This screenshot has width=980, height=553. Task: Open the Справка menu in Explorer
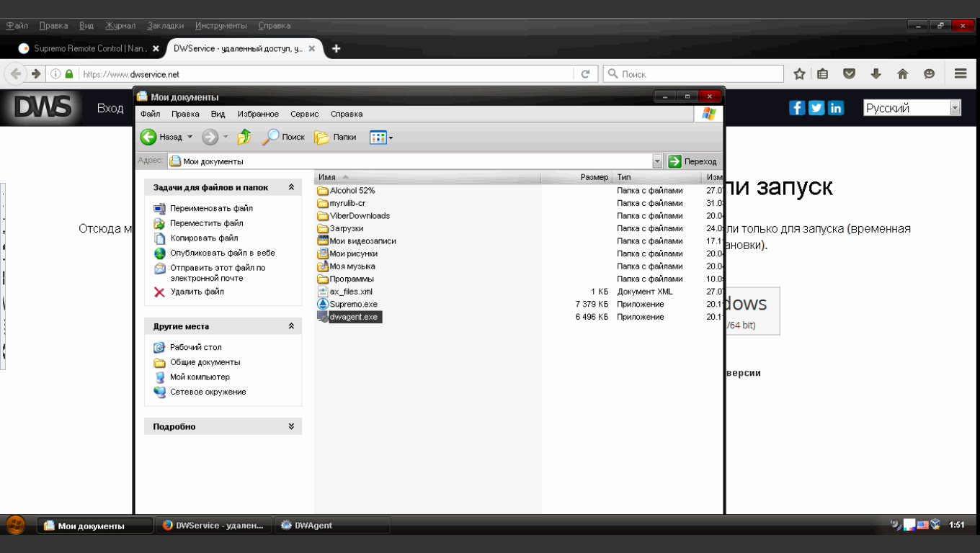point(347,114)
